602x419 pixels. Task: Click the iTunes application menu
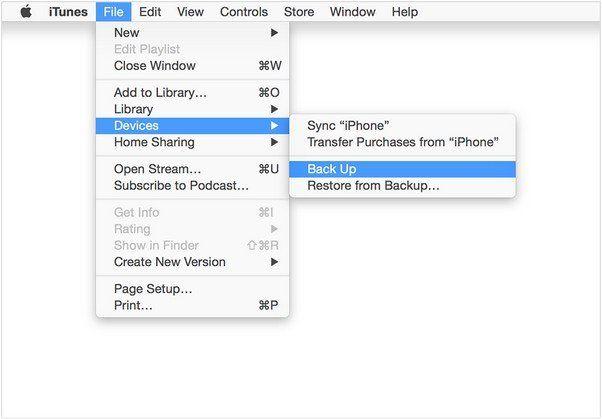[68, 12]
